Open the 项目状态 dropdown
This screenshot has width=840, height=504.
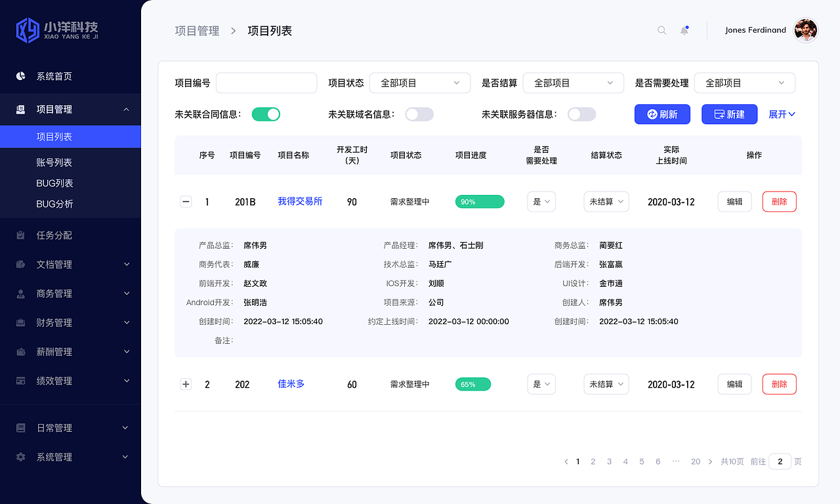click(419, 83)
